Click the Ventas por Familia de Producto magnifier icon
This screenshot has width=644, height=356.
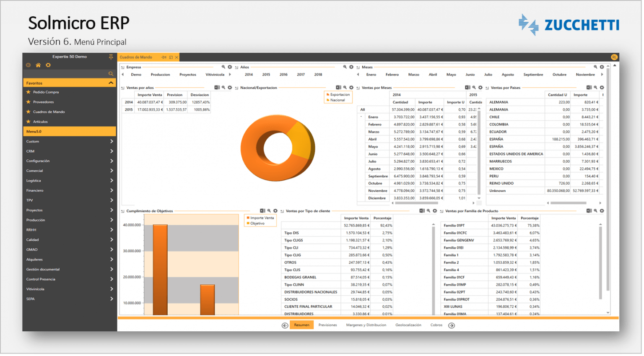click(x=596, y=212)
